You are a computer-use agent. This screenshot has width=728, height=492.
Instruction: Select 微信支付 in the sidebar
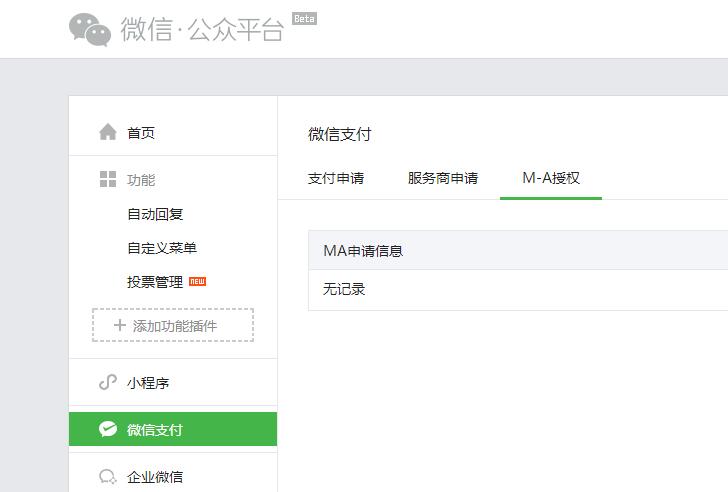(173, 429)
